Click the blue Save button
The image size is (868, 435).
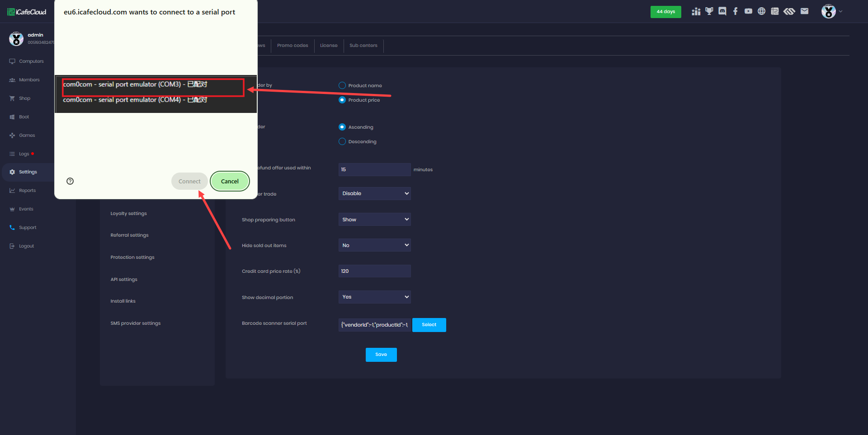pyautogui.click(x=381, y=355)
